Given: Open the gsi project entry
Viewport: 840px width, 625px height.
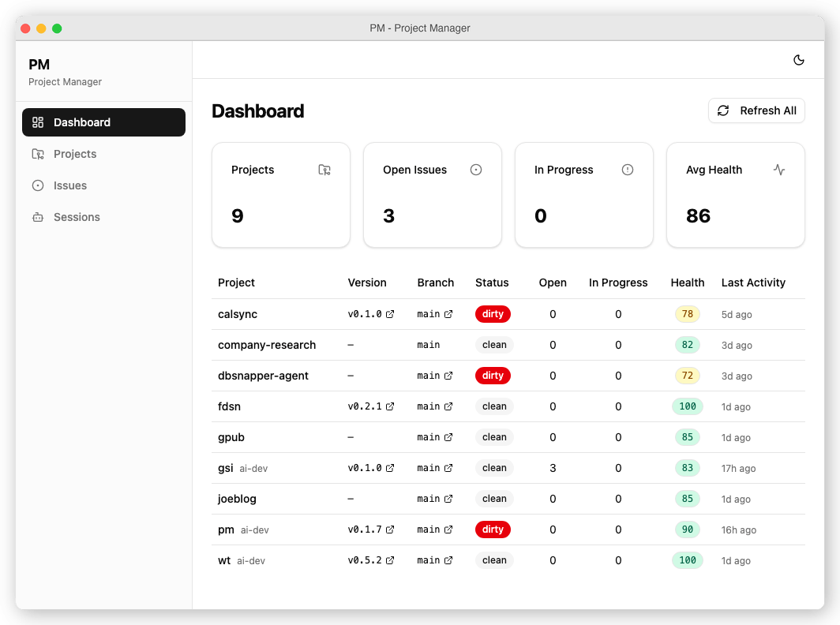Looking at the screenshot, I should click(x=224, y=467).
